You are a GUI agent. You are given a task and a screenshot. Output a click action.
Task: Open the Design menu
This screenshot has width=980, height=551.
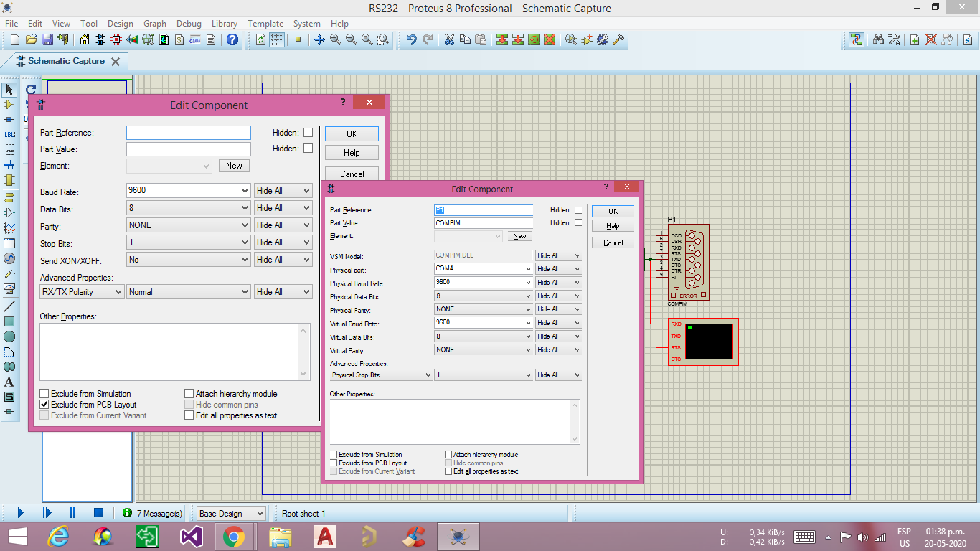121,24
